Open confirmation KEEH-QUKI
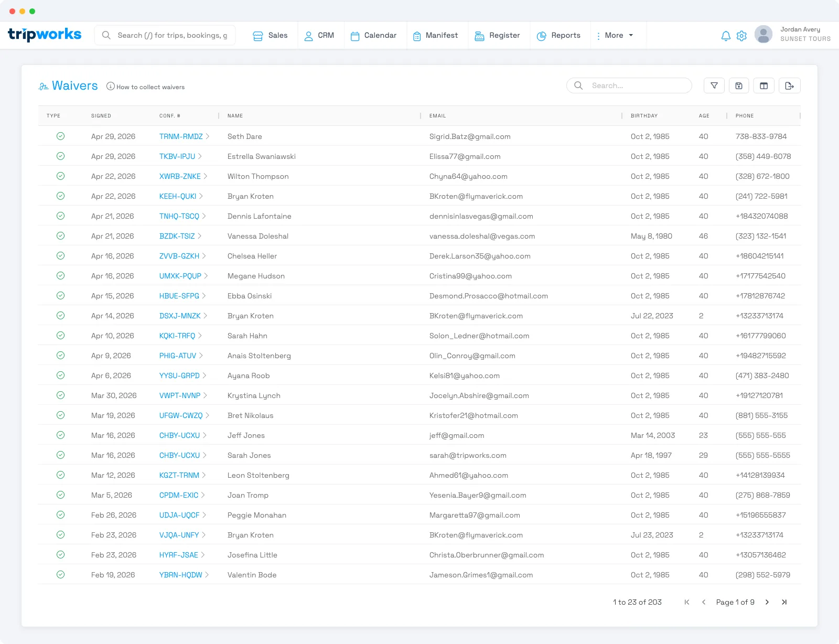The height and width of the screenshot is (644, 839). point(178,196)
